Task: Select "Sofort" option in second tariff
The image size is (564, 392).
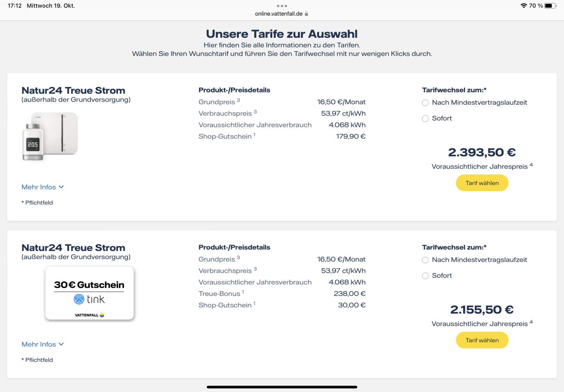Action: (425, 276)
